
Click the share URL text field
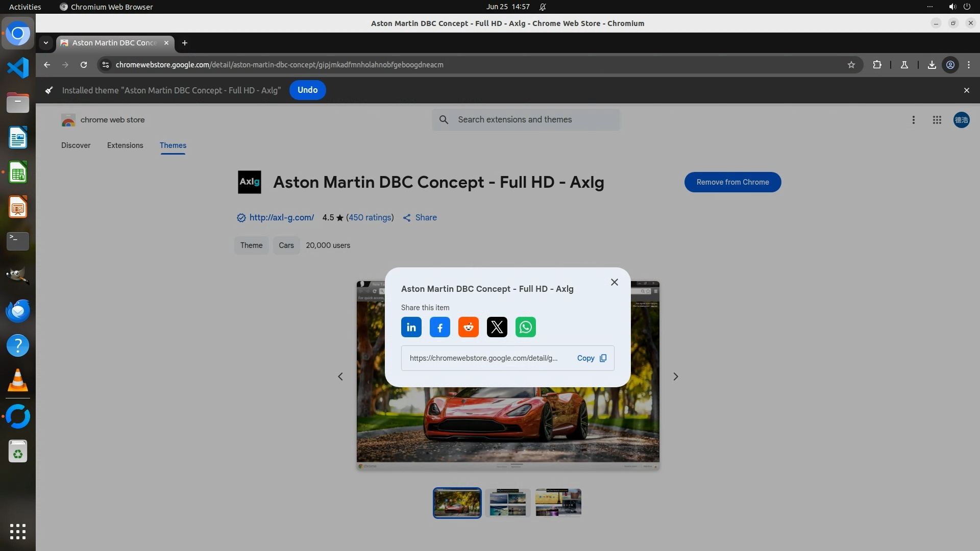pos(483,358)
